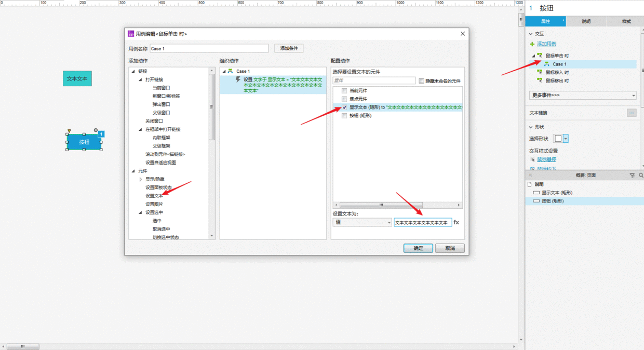Image resolution: width=644 pixels, height=350 pixels.
Task: Click the lightning bolt action icon
Action: tap(238, 79)
